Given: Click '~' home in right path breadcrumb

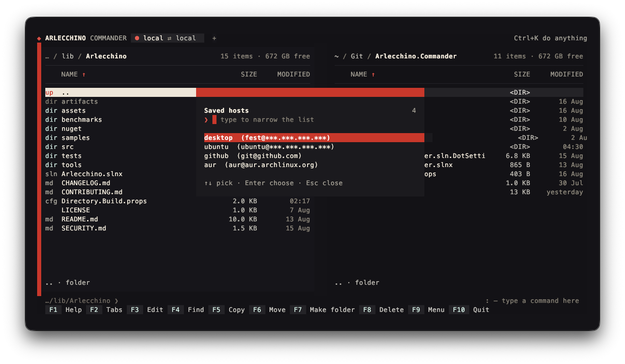Looking at the screenshot, I should [337, 56].
